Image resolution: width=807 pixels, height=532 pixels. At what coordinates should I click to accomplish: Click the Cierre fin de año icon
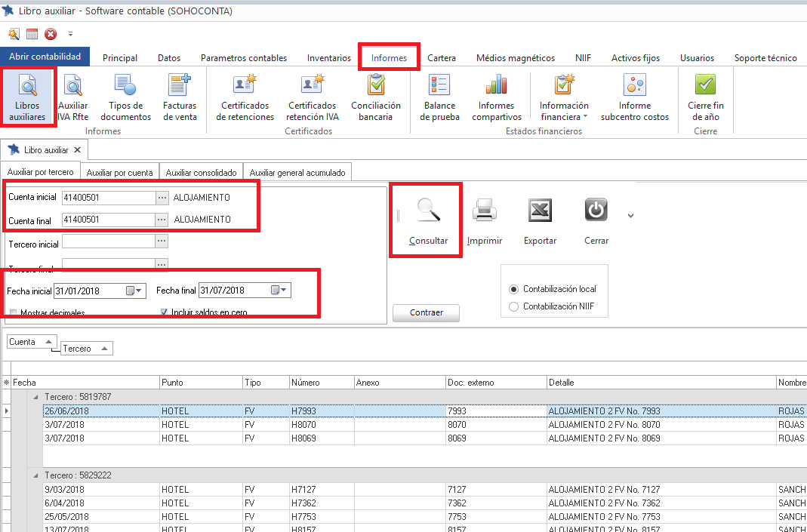coord(705,97)
